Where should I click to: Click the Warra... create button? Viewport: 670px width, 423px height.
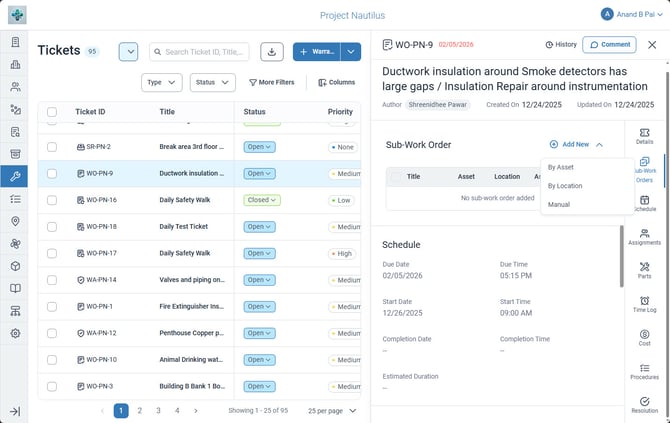317,52
